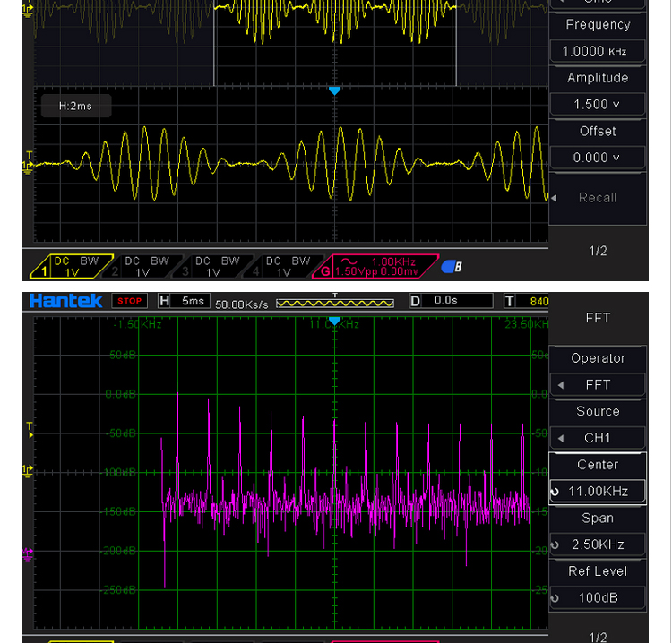Select the Span 2.50KHz menu item
Image resolution: width=672 pixels, height=643 pixels.
[x=598, y=544]
